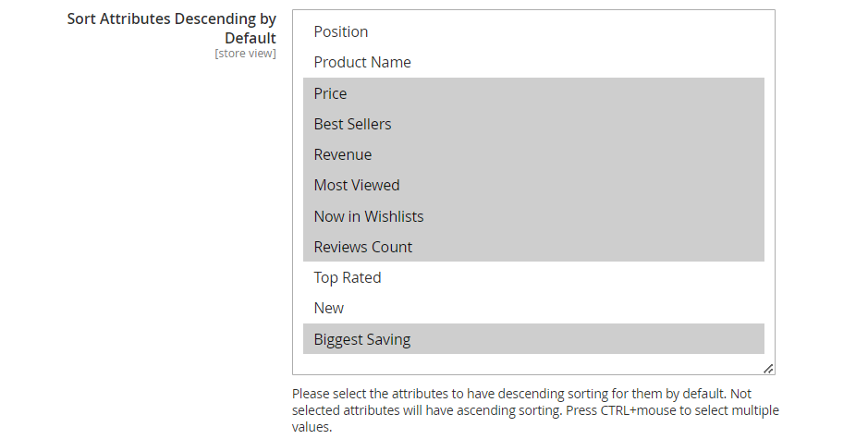868x439 pixels.
Task: Select the unhighlighted Top Rated option
Action: [533, 277]
